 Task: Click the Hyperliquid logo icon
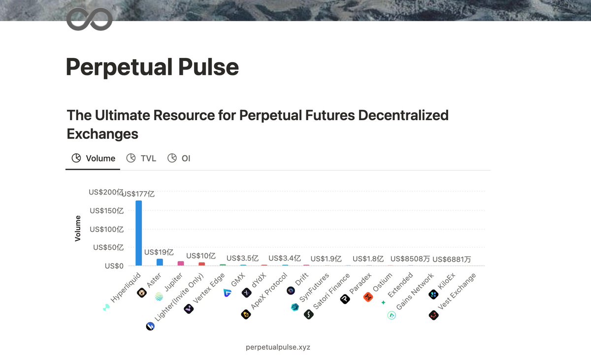click(x=106, y=308)
